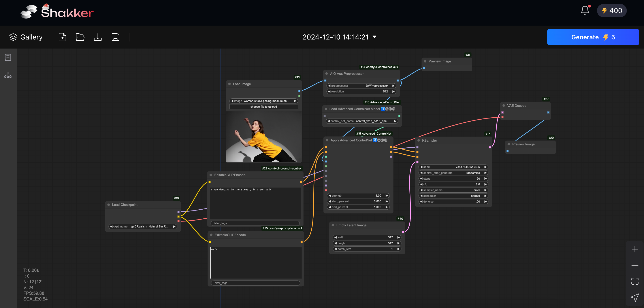
Task: Fit the graph to screen with frame icon
Action: pos(635,281)
